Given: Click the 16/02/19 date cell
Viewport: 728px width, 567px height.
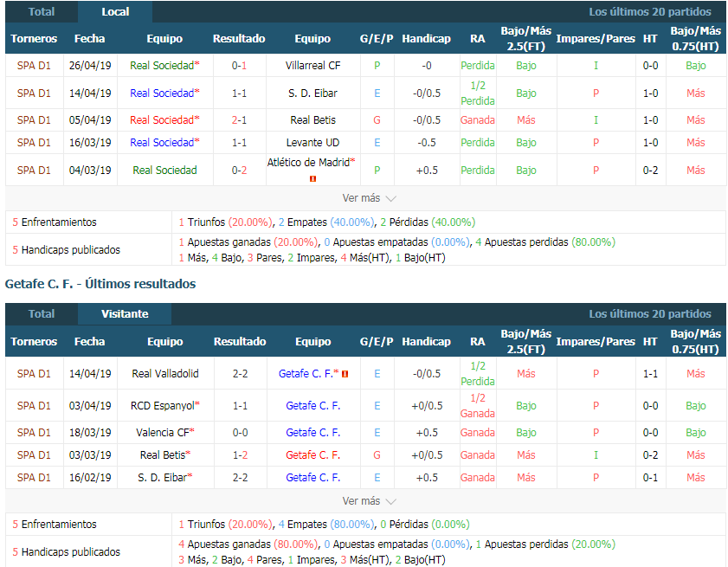Looking at the screenshot, I should click(x=90, y=478).
